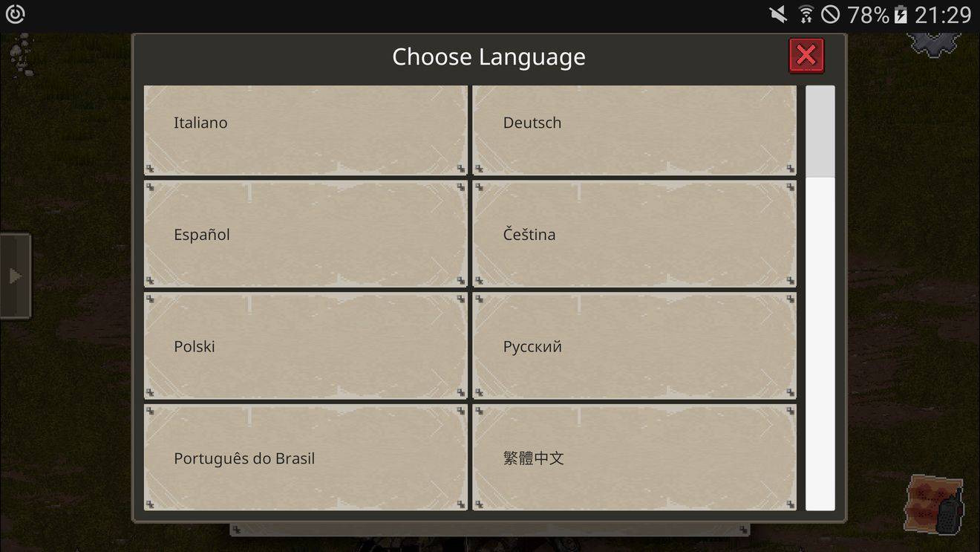Screen dimensions: 980x552
Task: Choose the Deutsch language option
Action: click(x=634, y=131)
